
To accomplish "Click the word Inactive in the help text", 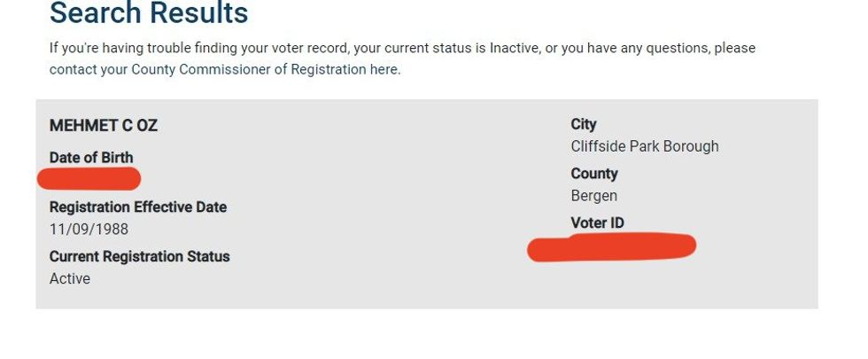I will tap(513, 48).
